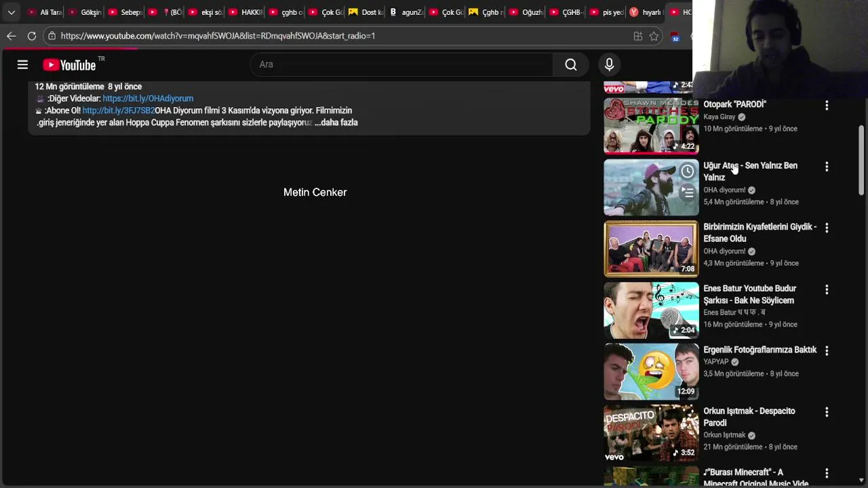Open the Despacito Parodi thumbnail
868x488 pixels.
click(x=651, y=433)
